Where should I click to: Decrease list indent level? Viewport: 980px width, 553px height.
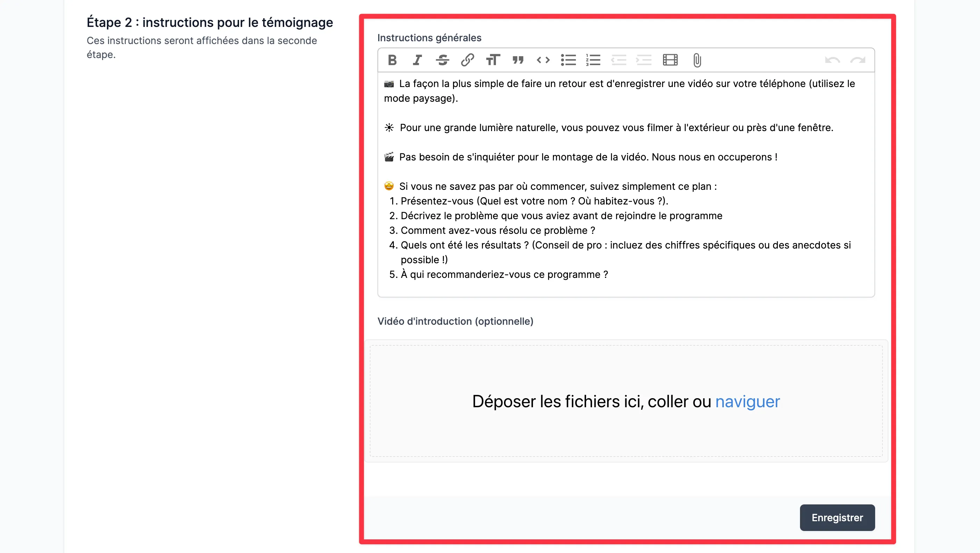click(x=619, y=60)
